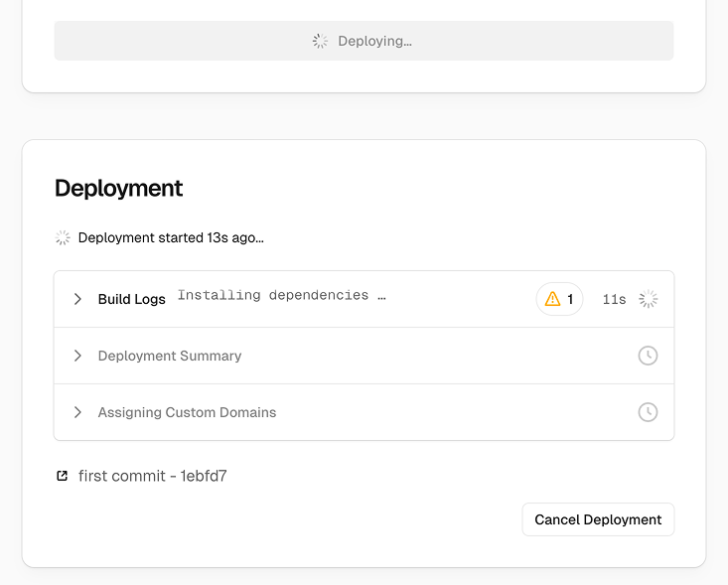The height and width of the screenshot is (585, 728).
Task: Click the pending clock icon for Deployment Summary
Action: point(648,356)
